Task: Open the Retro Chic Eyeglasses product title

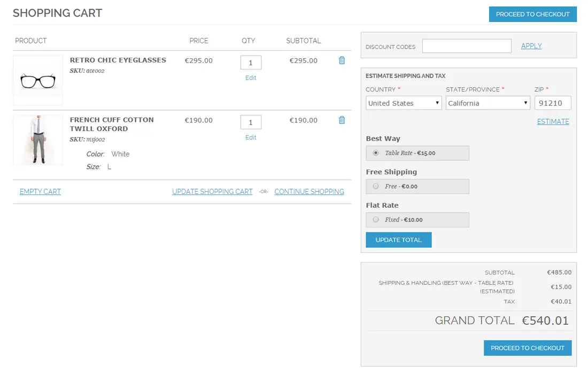Action: [x=118, y=60]
